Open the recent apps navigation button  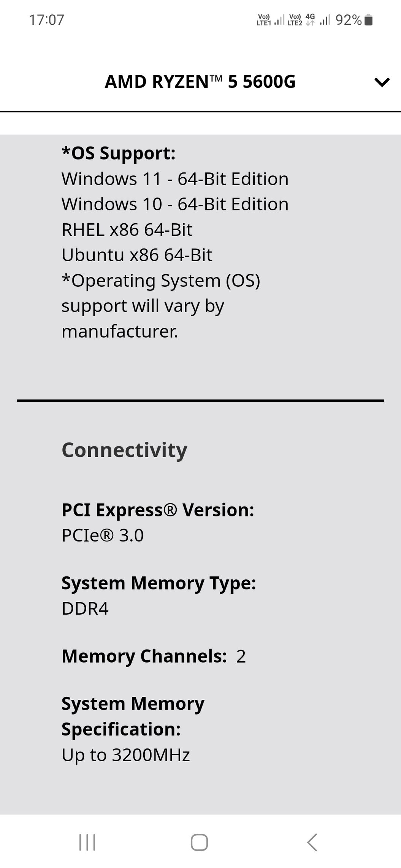tap(87, 842)
